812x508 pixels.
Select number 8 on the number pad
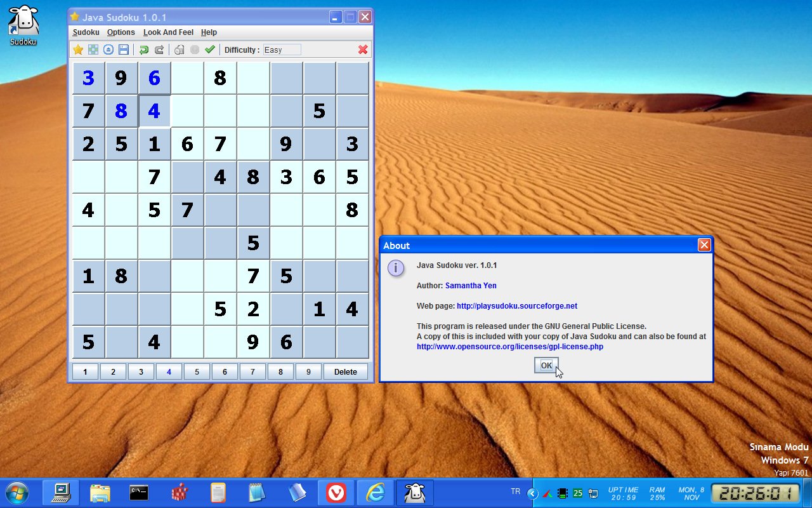tap(280, 371)
